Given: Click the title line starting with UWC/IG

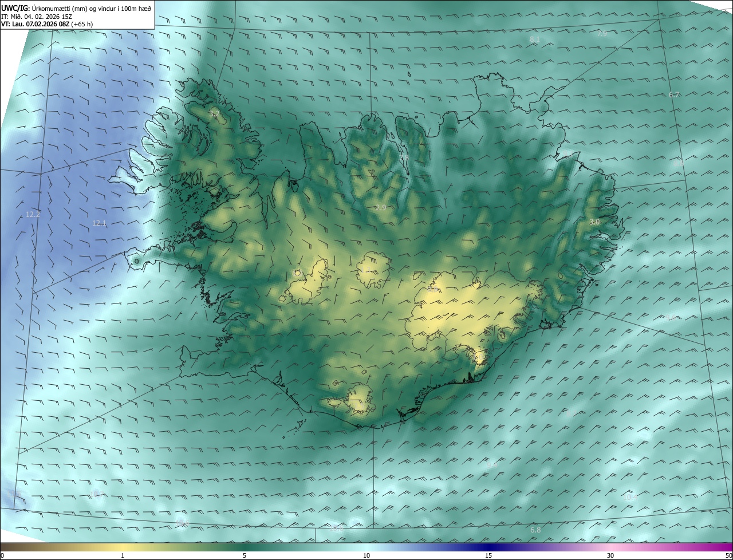Looking at the screenshot, I should coord(76,9).
